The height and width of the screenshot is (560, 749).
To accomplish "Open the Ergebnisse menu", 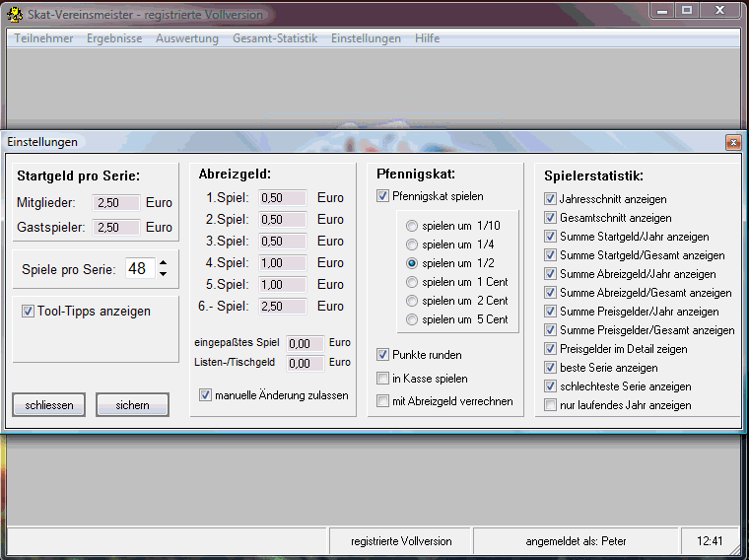I will coord(114,38).
